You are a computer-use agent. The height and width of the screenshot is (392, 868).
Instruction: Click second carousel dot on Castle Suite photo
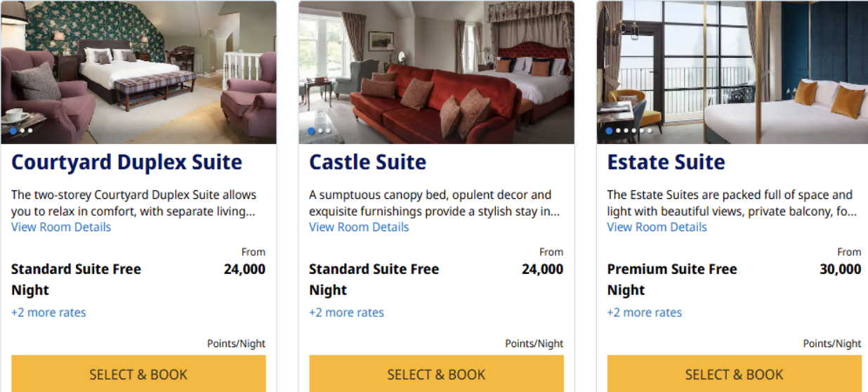pos(320,131)
